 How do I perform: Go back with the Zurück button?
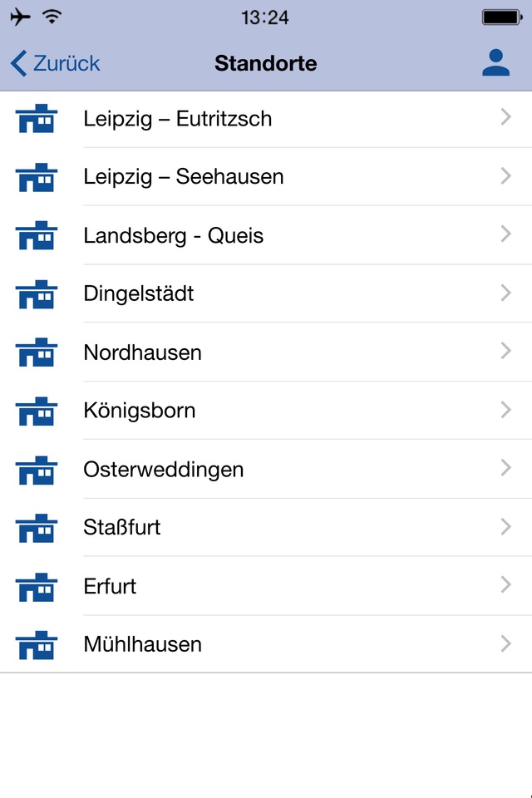coord(55,63)
